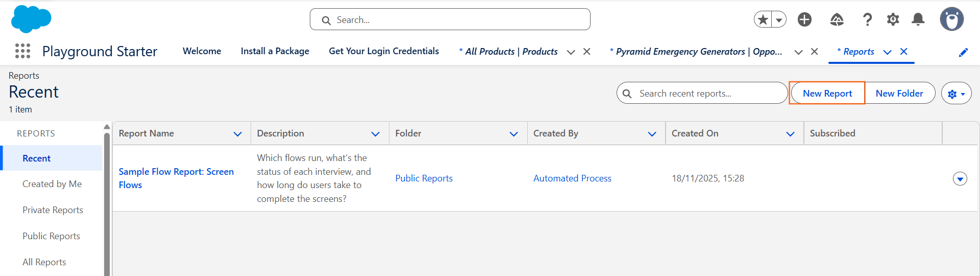Open the Report Name column menu chevron
This screenshot has width=980, height=276.
pos(238,134)
